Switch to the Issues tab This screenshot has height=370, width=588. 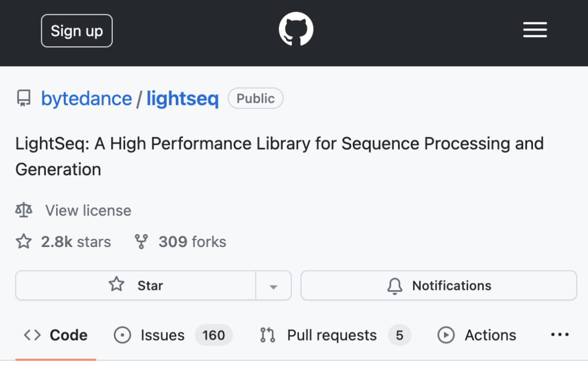coord(162,335)
